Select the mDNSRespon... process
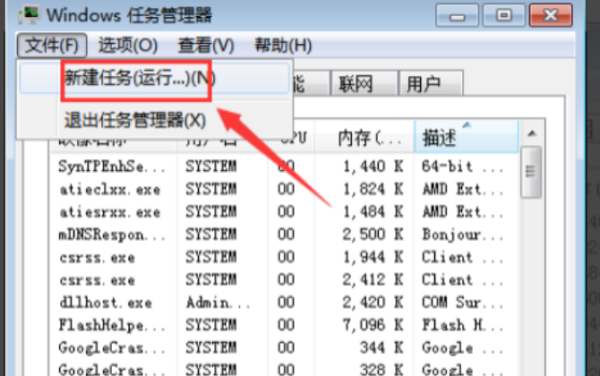Screen dimensions: 600x376 tap(284, 234)
